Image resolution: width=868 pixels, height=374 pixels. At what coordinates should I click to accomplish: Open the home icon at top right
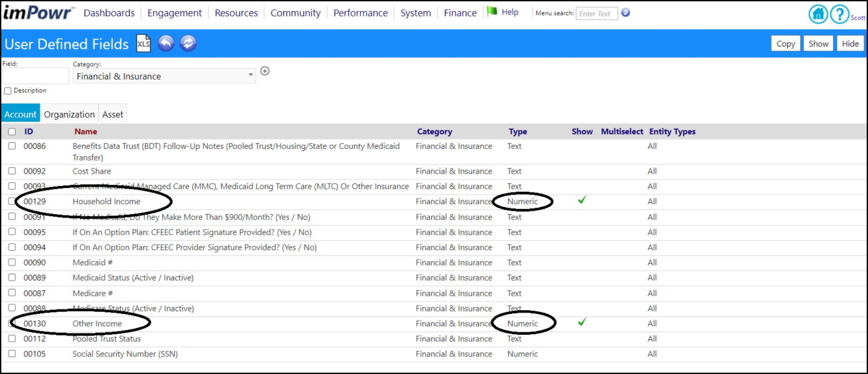(818, 14)
